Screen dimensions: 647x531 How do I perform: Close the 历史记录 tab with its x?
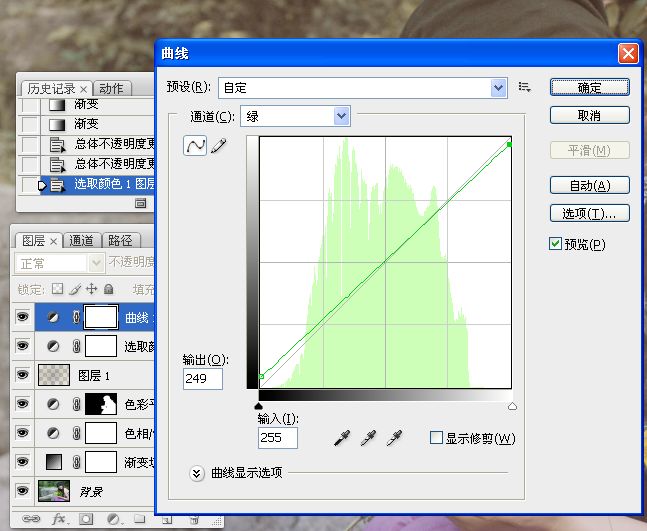click(83, 90)
